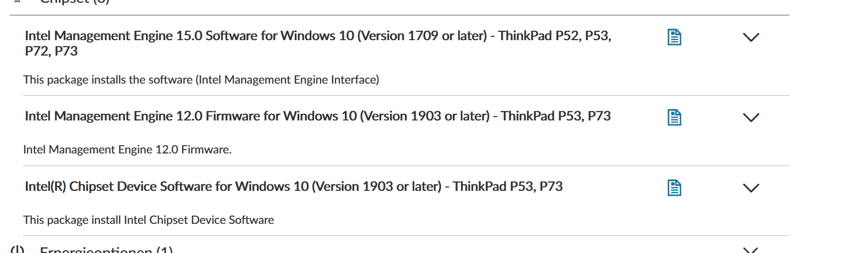Expand the Energieoptionen section chevron
The width and height of the screenshot is (868, 253).
point(751,250)
